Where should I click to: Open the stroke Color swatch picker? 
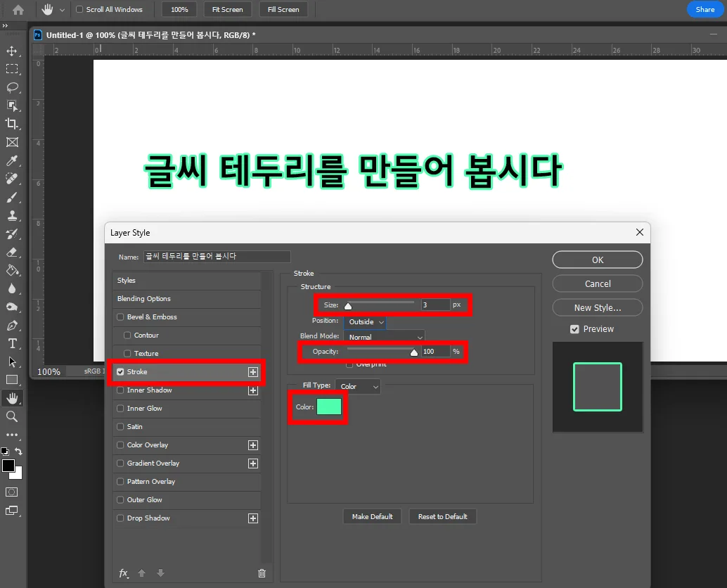[x=328, y=407]
